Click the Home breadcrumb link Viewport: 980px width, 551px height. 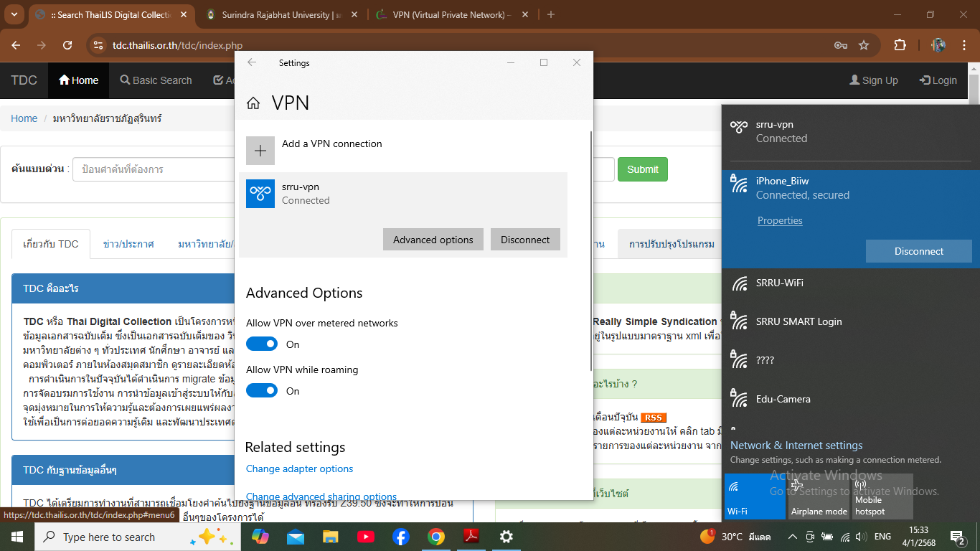click(24, 118)
